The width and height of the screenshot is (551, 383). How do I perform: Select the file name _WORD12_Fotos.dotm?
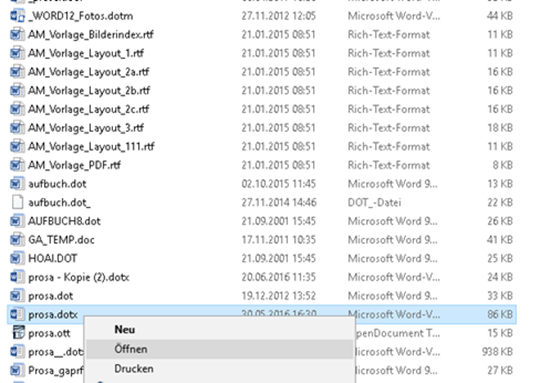click(81, 16)
